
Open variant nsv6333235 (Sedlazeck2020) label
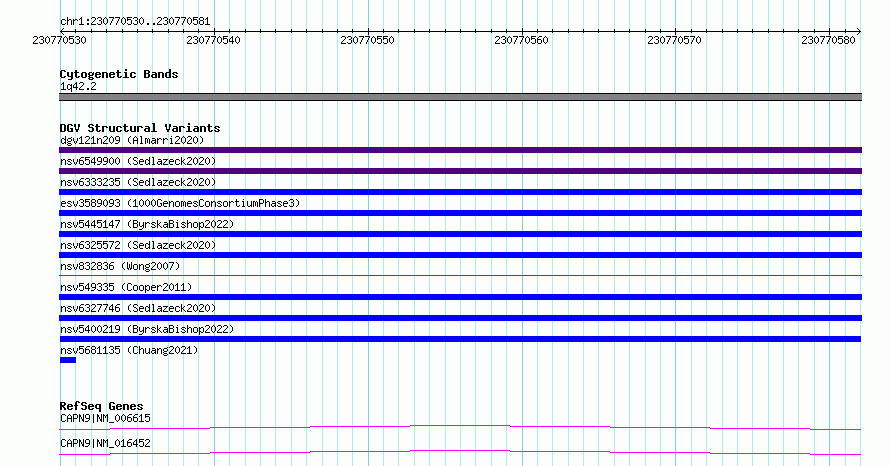[138, 182]
